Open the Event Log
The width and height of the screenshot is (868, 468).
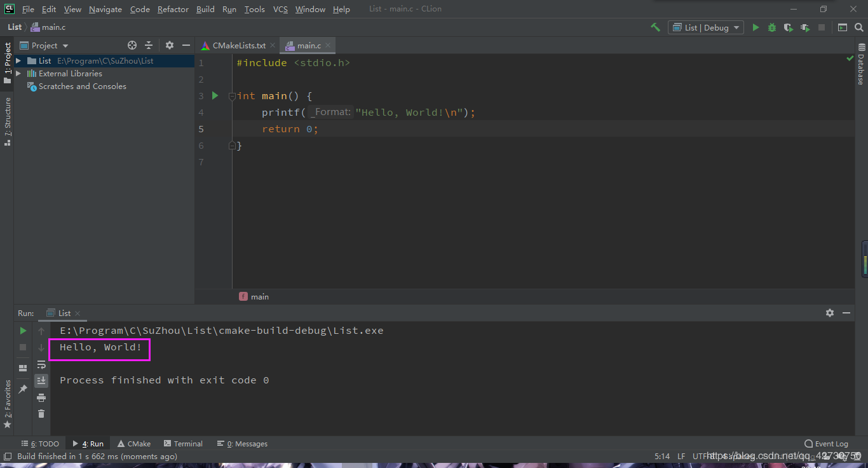click(826, 444)
